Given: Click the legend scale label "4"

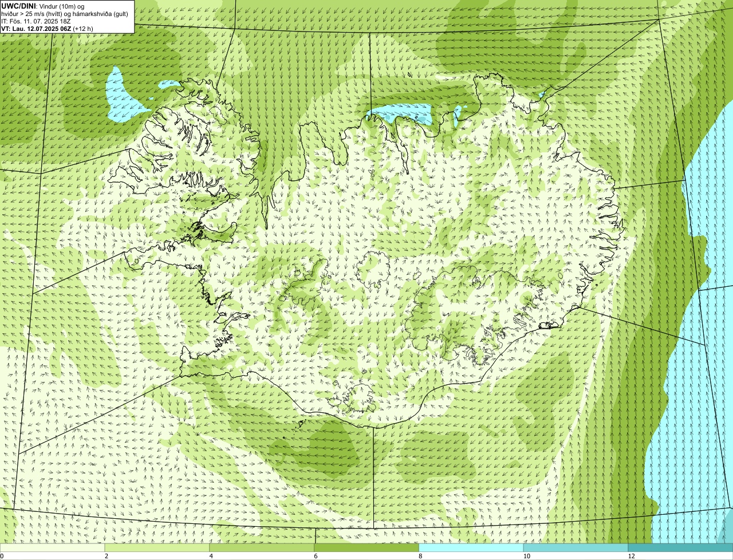Looking at the screenshot, I should point(211,556).
